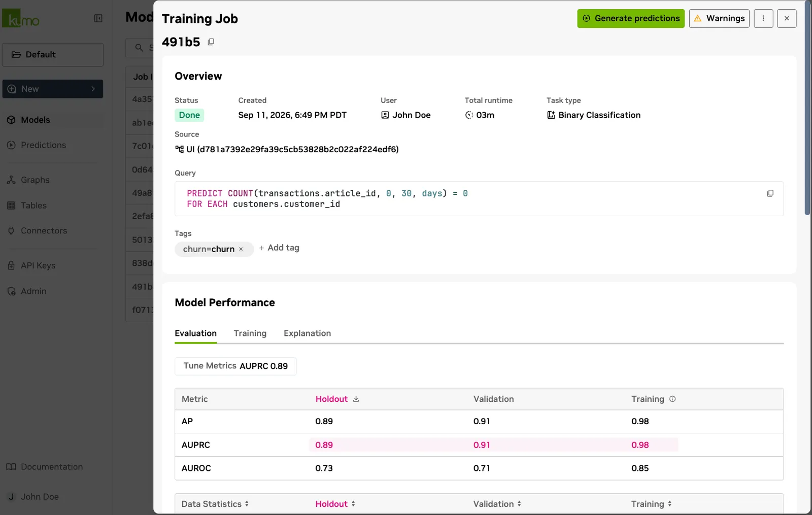This screenshot has width=812, height=515.
Task: Download the Holdout metrics
Action: (356, 399)
